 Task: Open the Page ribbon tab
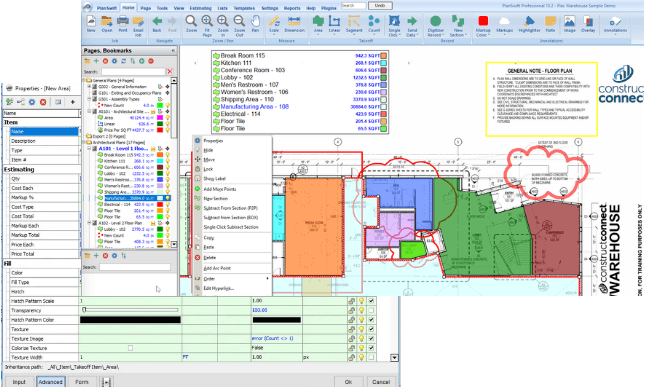[146, 8]
